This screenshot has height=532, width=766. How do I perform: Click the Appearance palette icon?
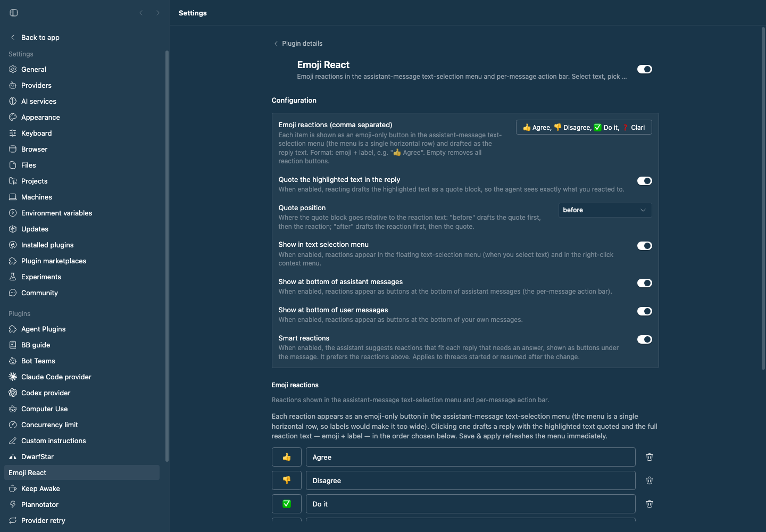pyautogui.click(x=13, y=117)
